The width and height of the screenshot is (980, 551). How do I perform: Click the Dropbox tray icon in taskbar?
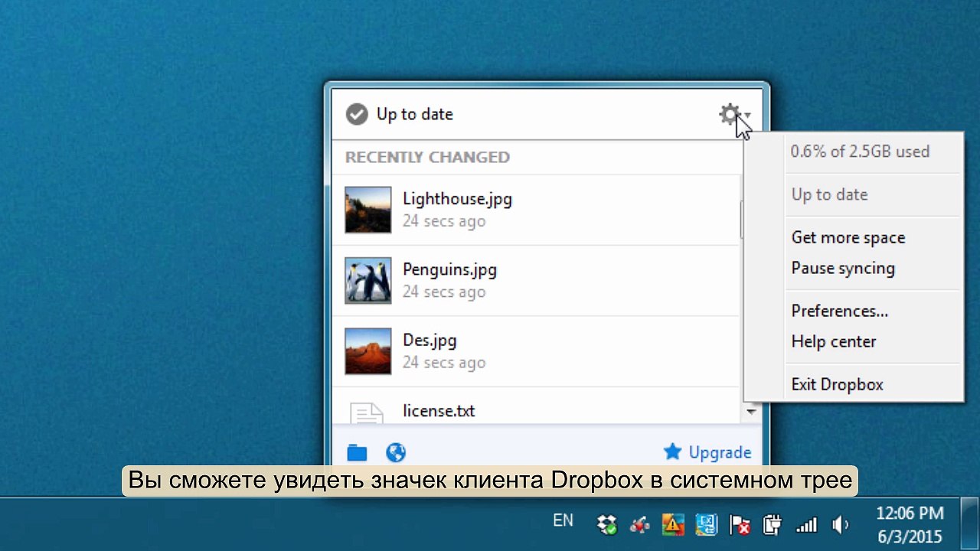(607, 524)
